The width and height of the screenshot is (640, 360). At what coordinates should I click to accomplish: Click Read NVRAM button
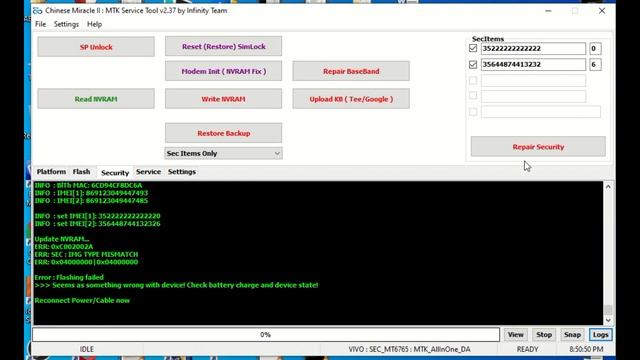(96, 99)
